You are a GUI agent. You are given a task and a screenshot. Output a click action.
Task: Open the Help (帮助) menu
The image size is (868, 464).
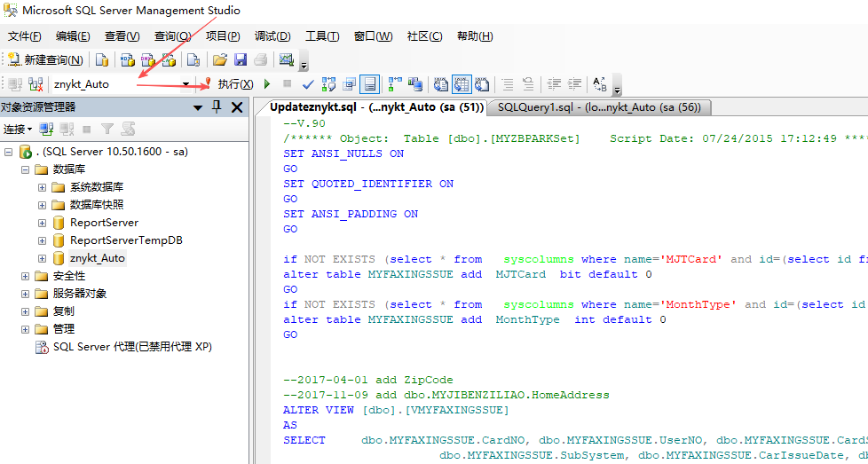click(475, 36)
